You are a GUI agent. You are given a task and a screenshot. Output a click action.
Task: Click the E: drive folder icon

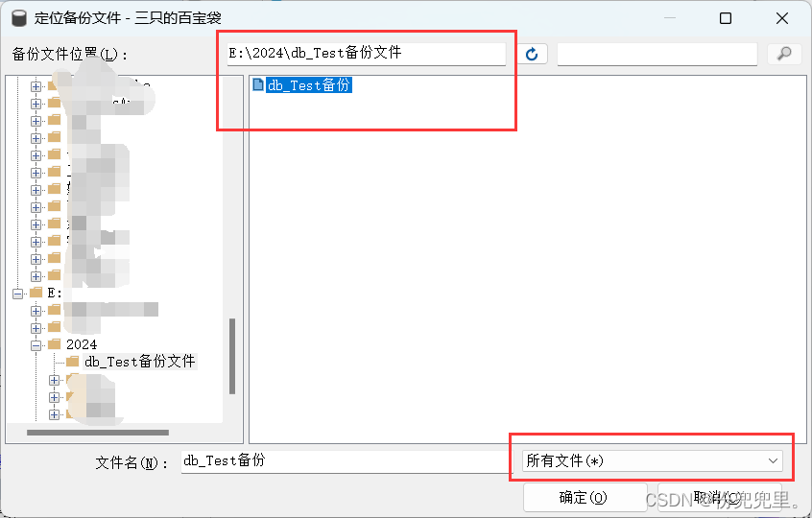pyautogui.click(x=36, y=293)
